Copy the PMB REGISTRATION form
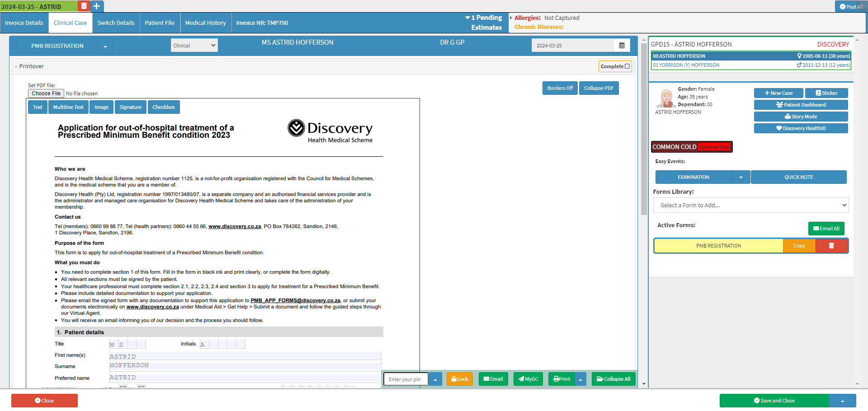 pos(799,246)
